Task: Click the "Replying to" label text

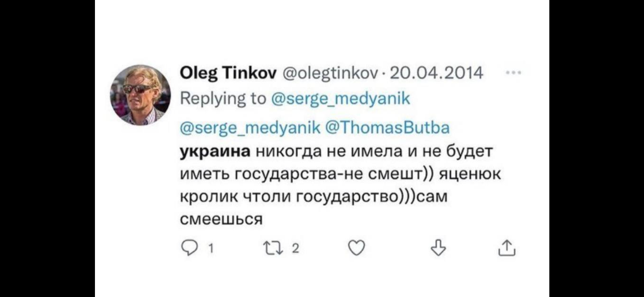Action: 223,98
